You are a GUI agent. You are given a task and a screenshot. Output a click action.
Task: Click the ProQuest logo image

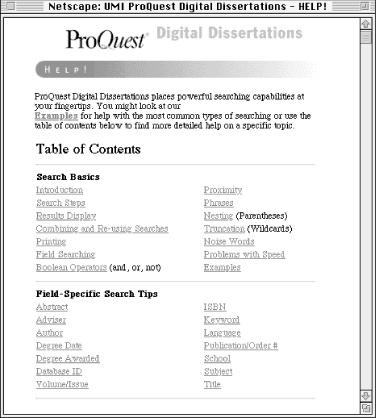[107, 40]
